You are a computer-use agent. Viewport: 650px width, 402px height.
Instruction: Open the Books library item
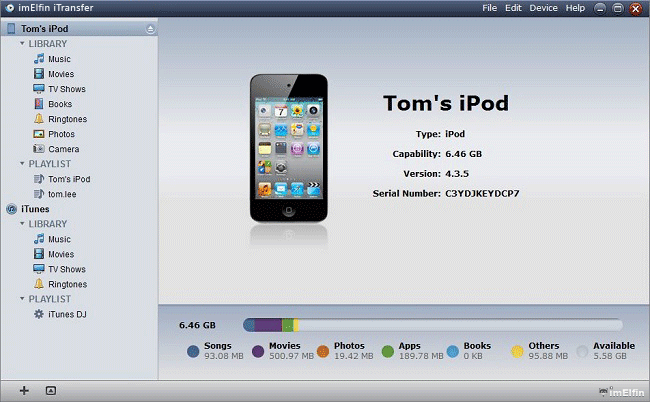tap(59, 104)
